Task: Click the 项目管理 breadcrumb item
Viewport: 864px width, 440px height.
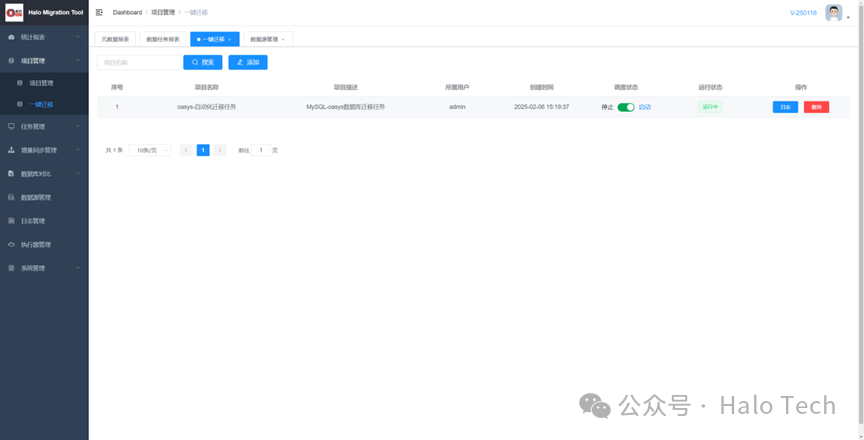Action: click(x=163, y=12)
